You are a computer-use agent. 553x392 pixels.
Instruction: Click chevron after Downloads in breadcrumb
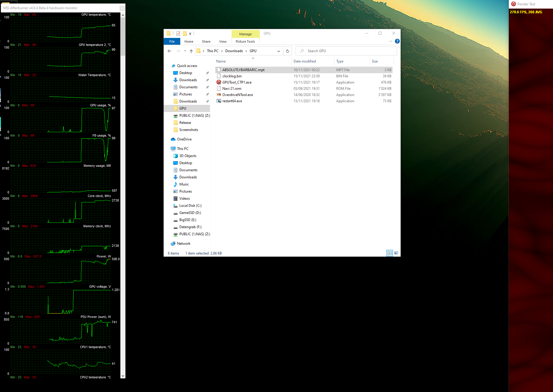246,51
